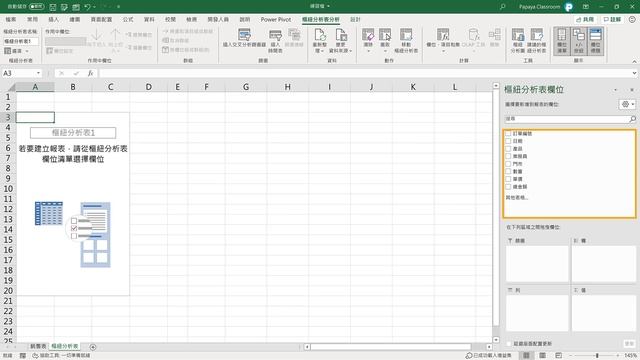This screenshot has width=640, height=360.
Task: Click the field search input box
Action: tap(567, 119)
